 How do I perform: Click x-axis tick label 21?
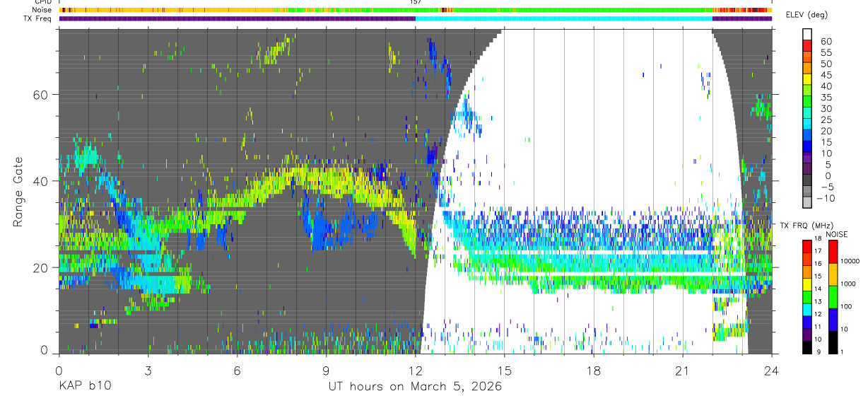point(683,371)
